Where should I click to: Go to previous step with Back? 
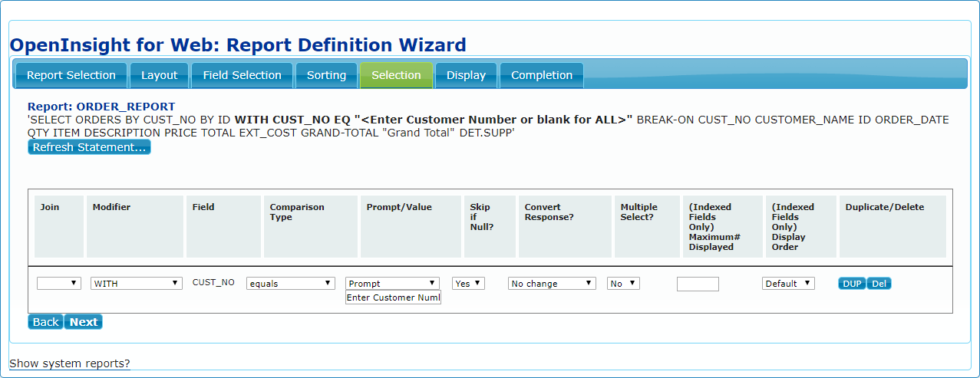tap(46, 322)
